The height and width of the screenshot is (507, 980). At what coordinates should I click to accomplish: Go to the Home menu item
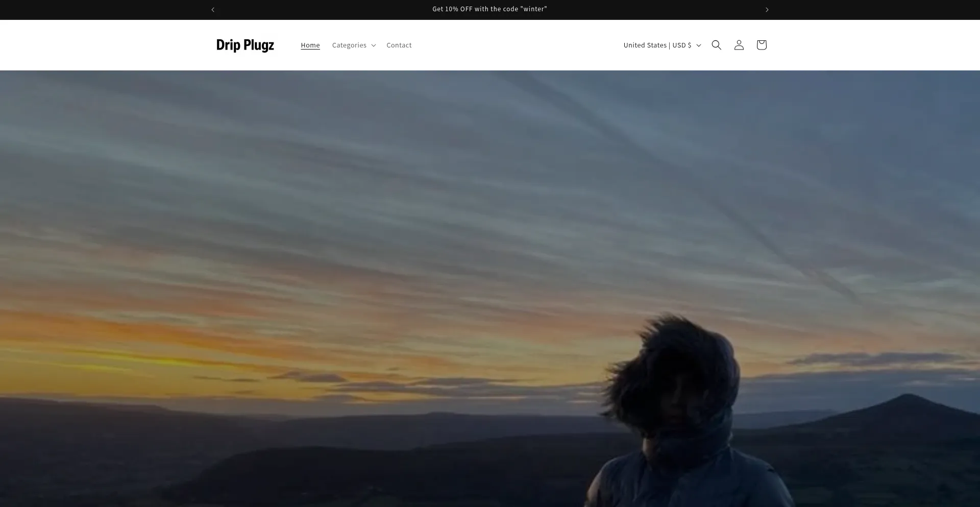click(310, 45)
